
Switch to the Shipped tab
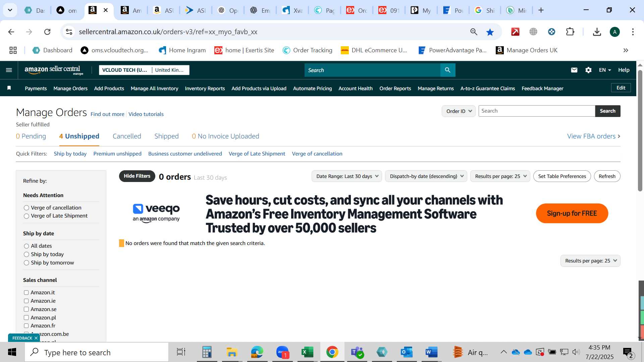166,136
